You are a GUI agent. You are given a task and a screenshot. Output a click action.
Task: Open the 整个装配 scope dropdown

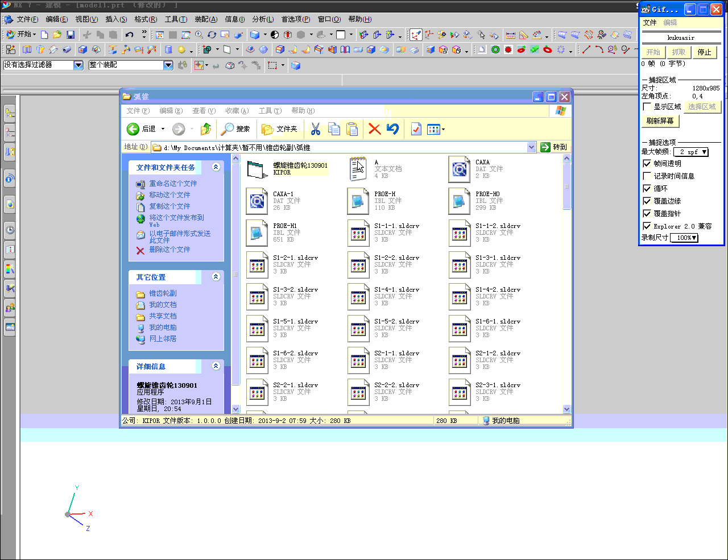coord(168,65)
